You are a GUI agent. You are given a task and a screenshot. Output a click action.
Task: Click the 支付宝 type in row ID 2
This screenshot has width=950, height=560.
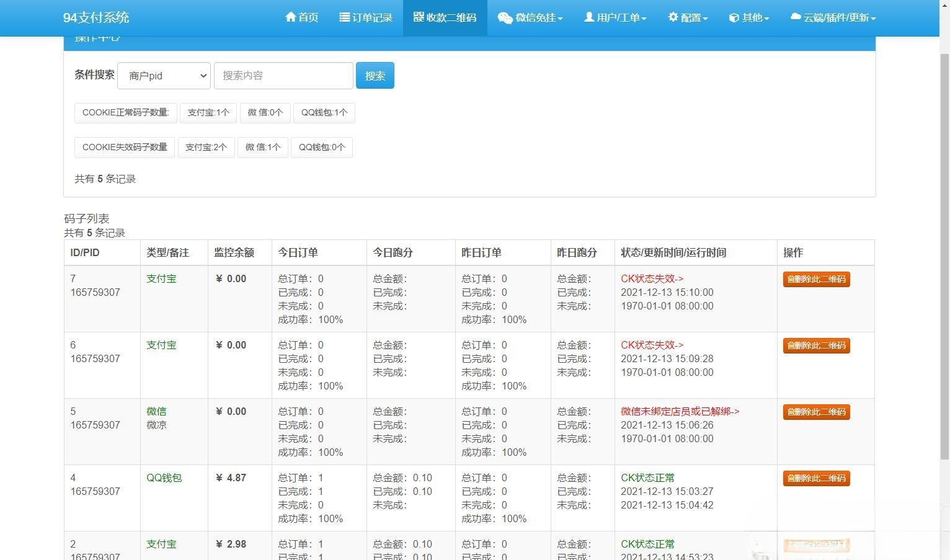pos(161,544)
